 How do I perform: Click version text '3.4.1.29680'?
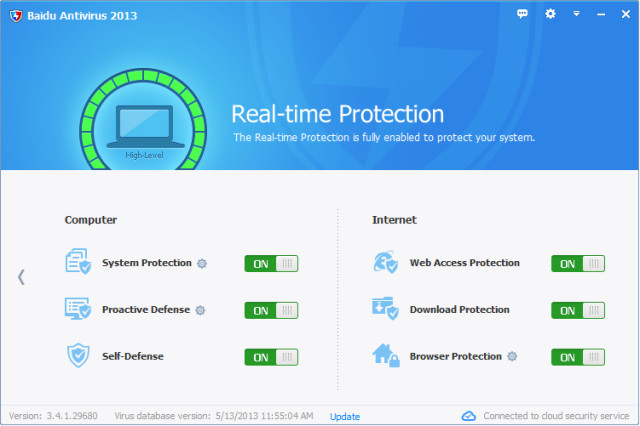72,416
